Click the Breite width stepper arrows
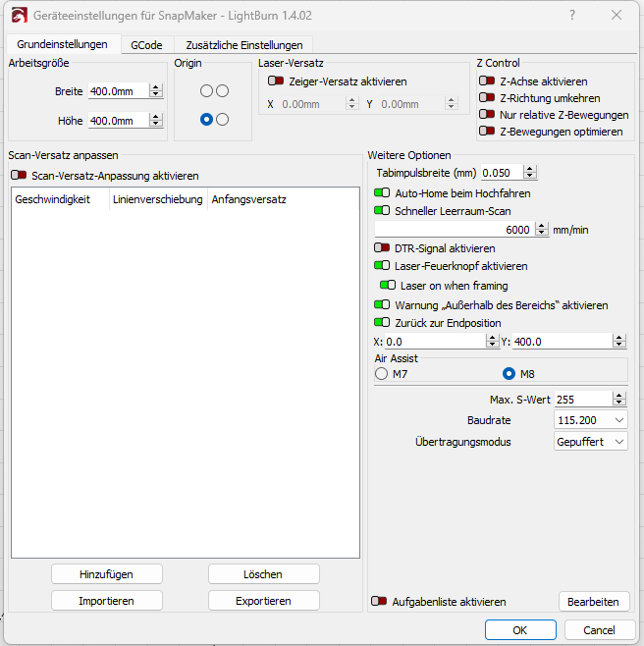 pyautogui.click(x=156, y=90)
